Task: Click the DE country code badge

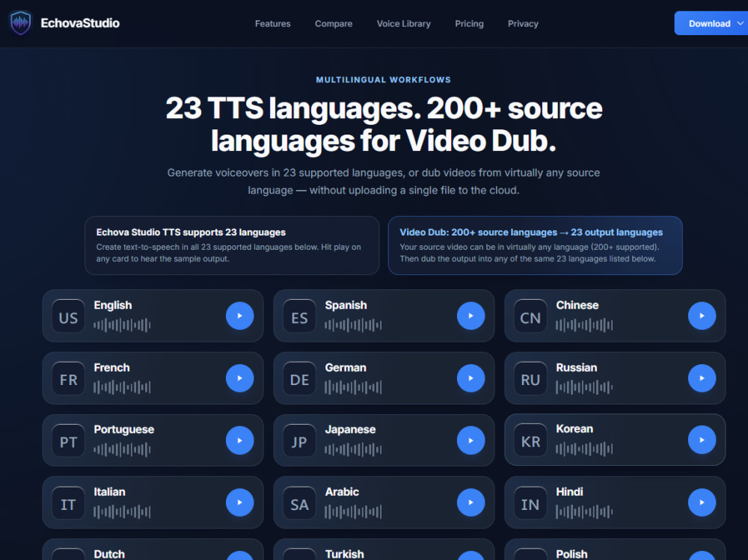Action: (x=299, y=378)
